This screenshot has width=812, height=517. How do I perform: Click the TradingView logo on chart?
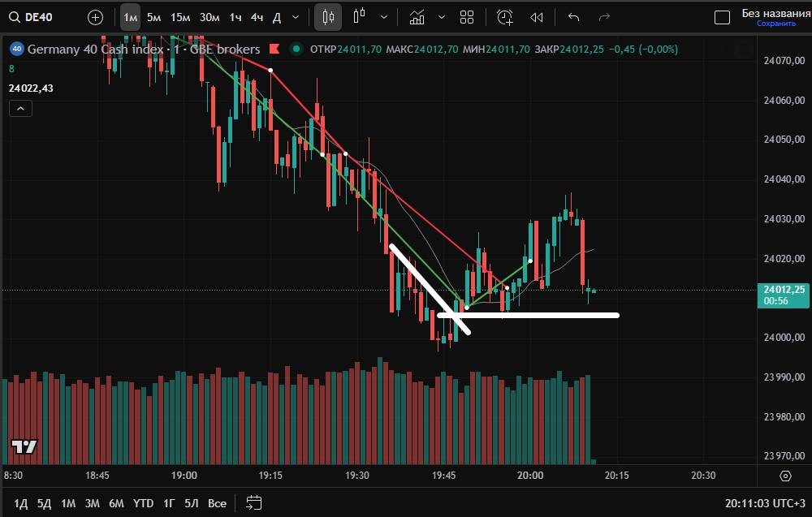[24, 446]
